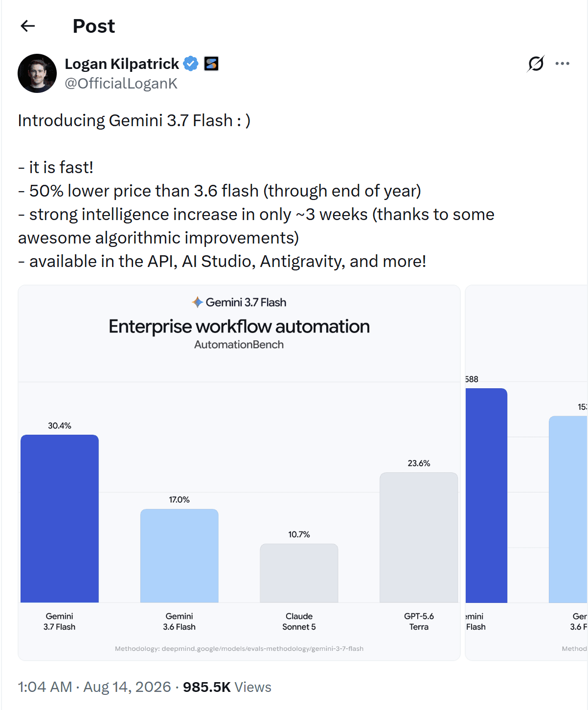This screenshot has width=588, height=710.
Task: Click the dark blue Gemini 3.7 Flash bar
Action: click(x=60, y=518)
